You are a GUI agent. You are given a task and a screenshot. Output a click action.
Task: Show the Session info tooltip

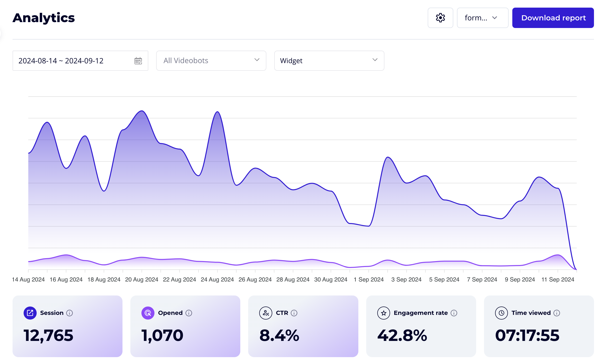70,313
